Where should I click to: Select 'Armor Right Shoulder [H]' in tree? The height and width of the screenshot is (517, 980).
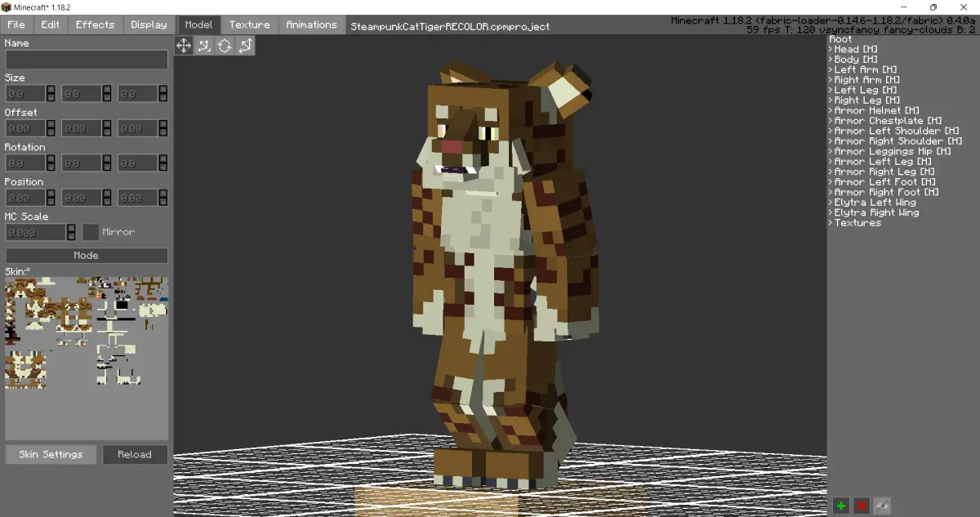click(899, 141)
